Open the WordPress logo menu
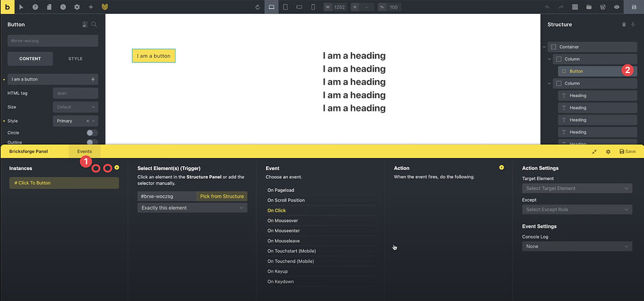Image resolution: width=644 pixels, height=301 pixels. point(602,7)
